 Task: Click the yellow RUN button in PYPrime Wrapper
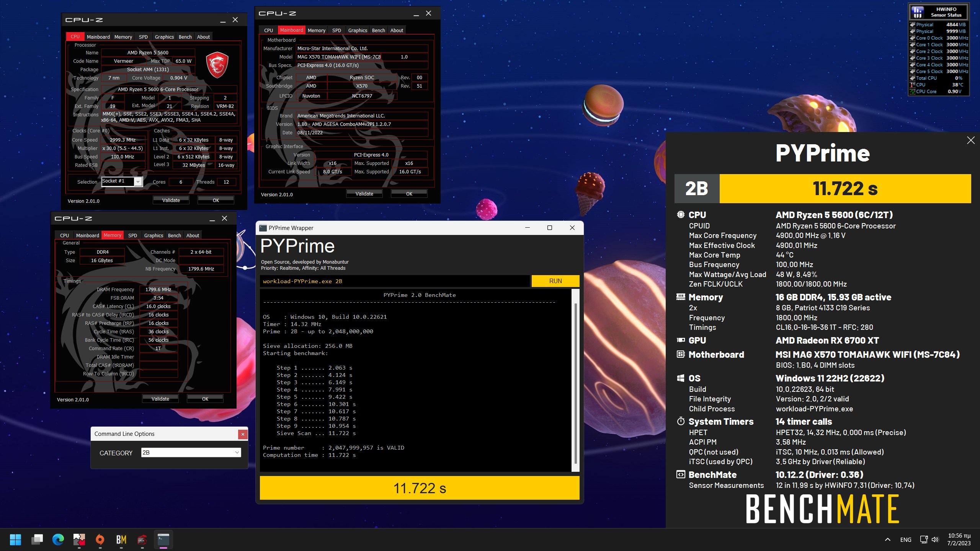pos(555,281)
